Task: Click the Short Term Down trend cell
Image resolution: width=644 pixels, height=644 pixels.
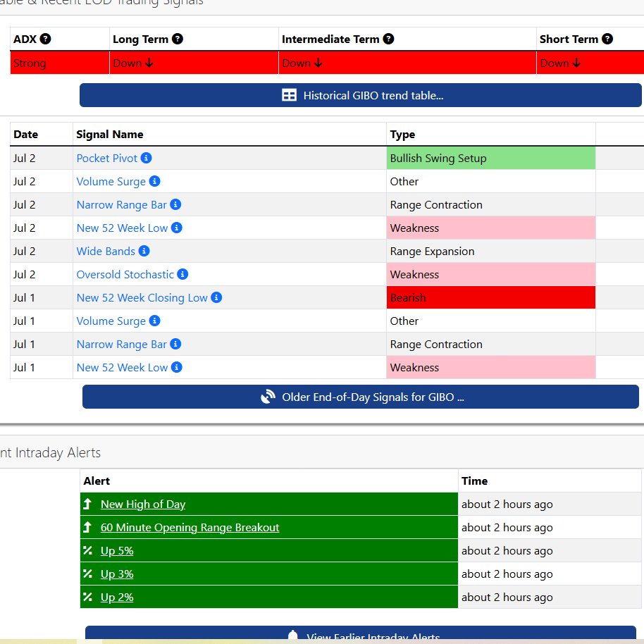Action: tap(590, 63)
